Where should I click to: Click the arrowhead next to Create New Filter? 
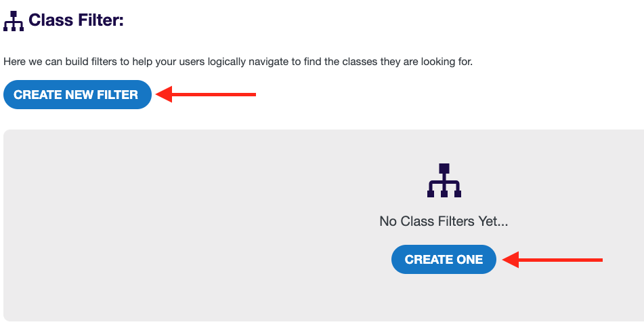coord(164,95)
